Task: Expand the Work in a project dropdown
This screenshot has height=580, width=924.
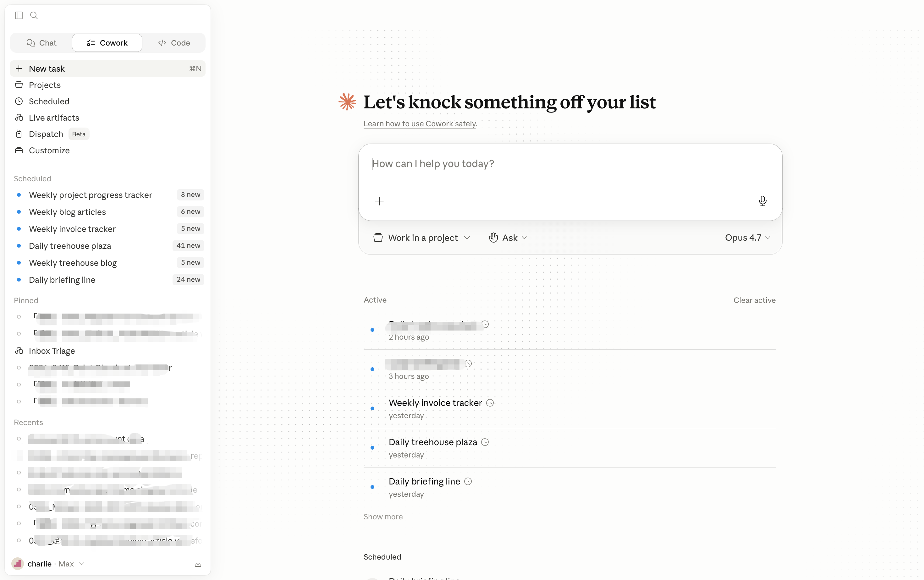Action: coord(421,238)
